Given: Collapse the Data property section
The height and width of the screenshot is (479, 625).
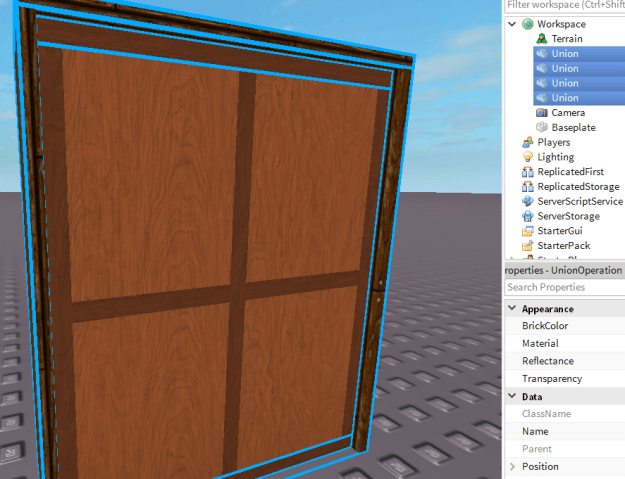Looking at the screenshot, I should click(513, 396).
